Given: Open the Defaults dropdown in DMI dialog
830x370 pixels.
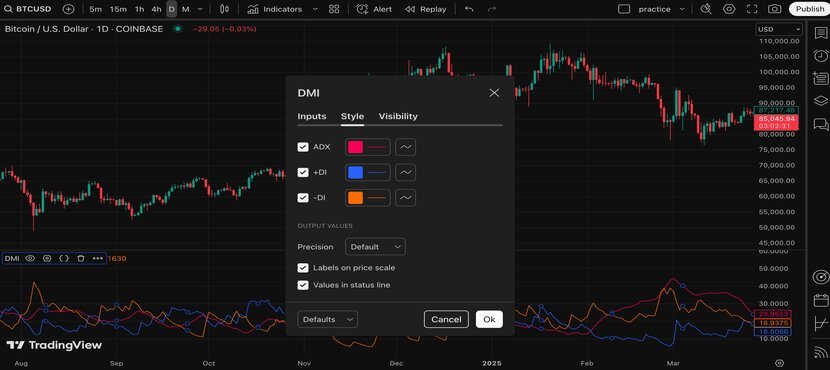Looking at the screenshot, I should pyautogui.click(x=327, y=319).
